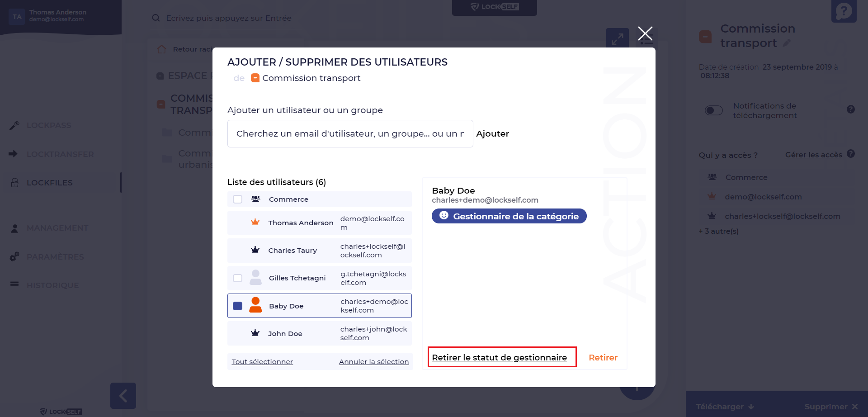
Task: Click the help icon beside Notifications de téléchargement
Action: [851, 109]
